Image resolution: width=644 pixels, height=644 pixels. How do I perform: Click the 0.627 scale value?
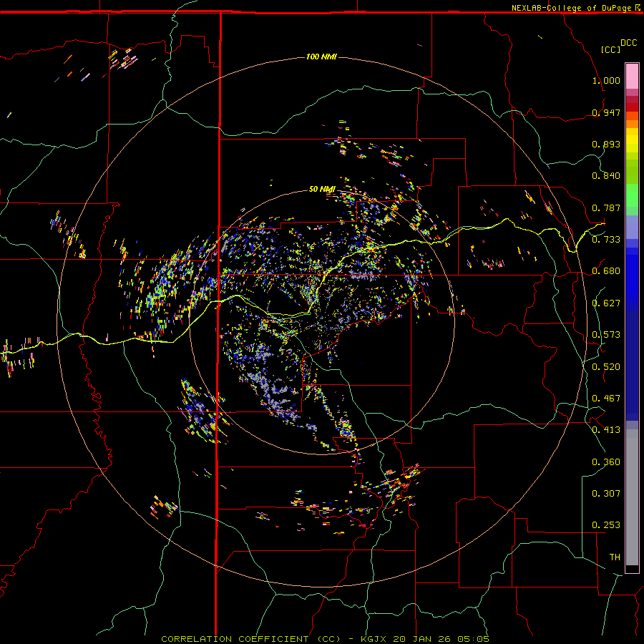[x=606, y=303]
